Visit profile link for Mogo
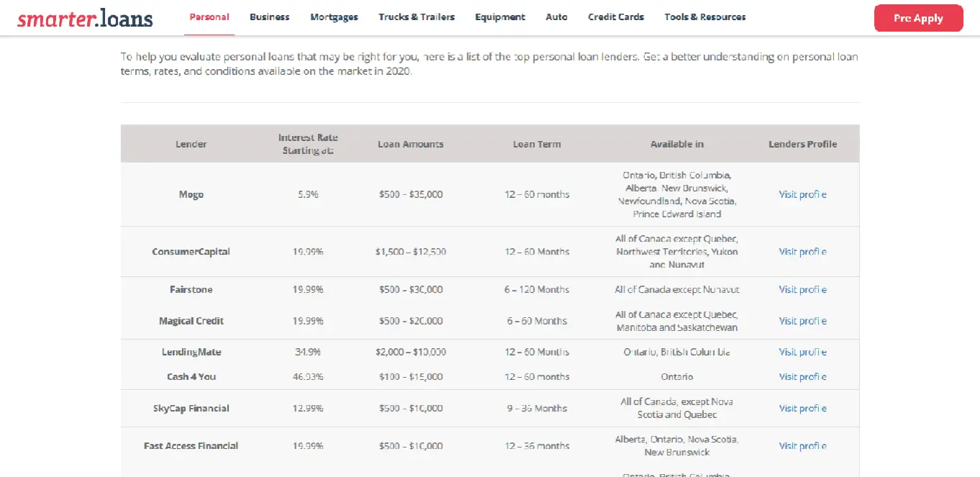 [802, 194]
